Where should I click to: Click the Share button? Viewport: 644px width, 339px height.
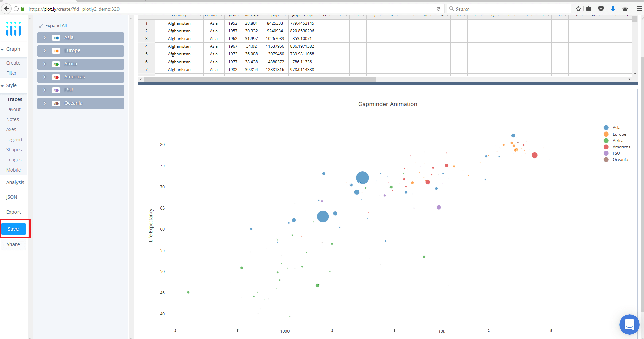pos(13,244)
